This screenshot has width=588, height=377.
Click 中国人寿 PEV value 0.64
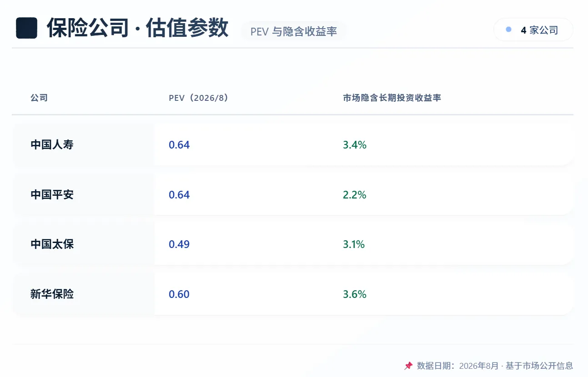179,145
